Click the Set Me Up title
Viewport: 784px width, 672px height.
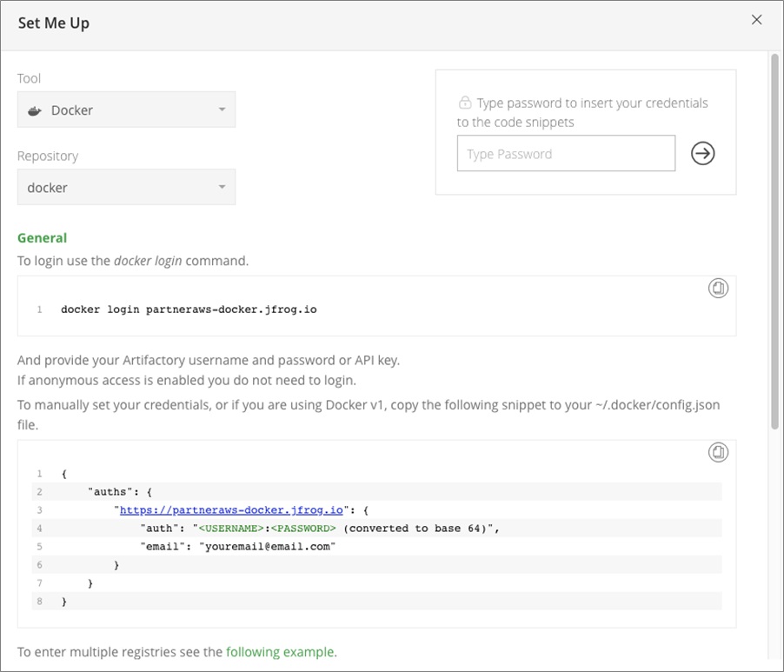tap(54, 23)
